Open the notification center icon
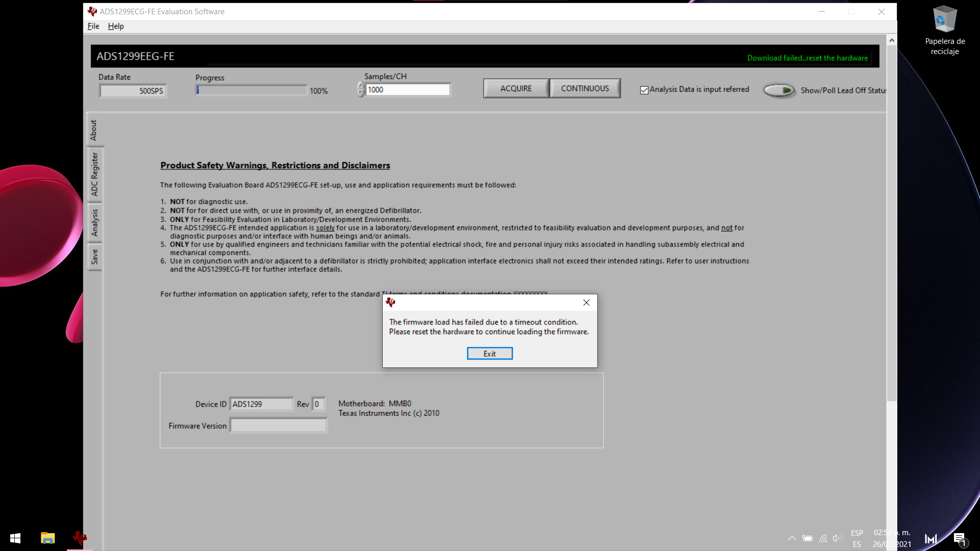Viewport: 980px width, 551px height. coord(960,538)
